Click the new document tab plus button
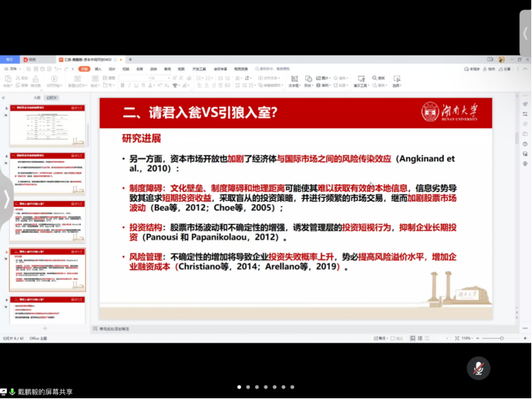 (x=130, y=59)
